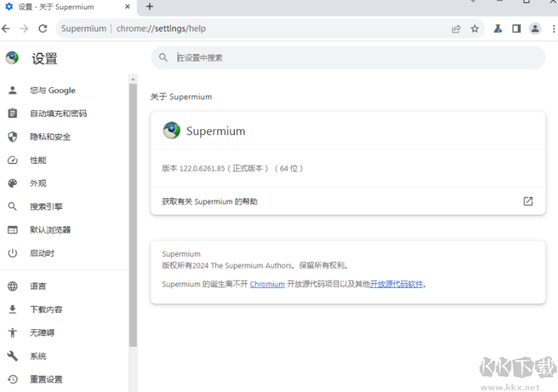Open the 开放源代码软件 hyperlink
This screenshot has width=558, height=392.
pos(397,284)
